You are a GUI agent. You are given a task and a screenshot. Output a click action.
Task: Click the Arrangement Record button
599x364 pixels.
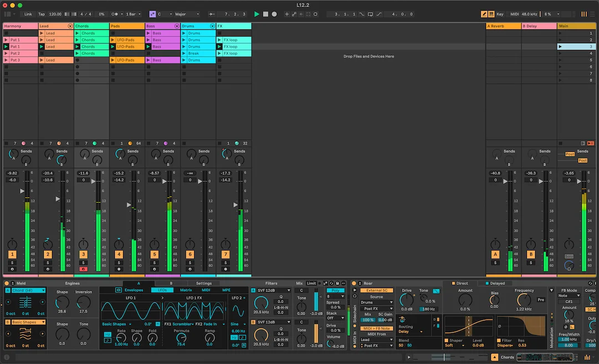pos(275,14)
